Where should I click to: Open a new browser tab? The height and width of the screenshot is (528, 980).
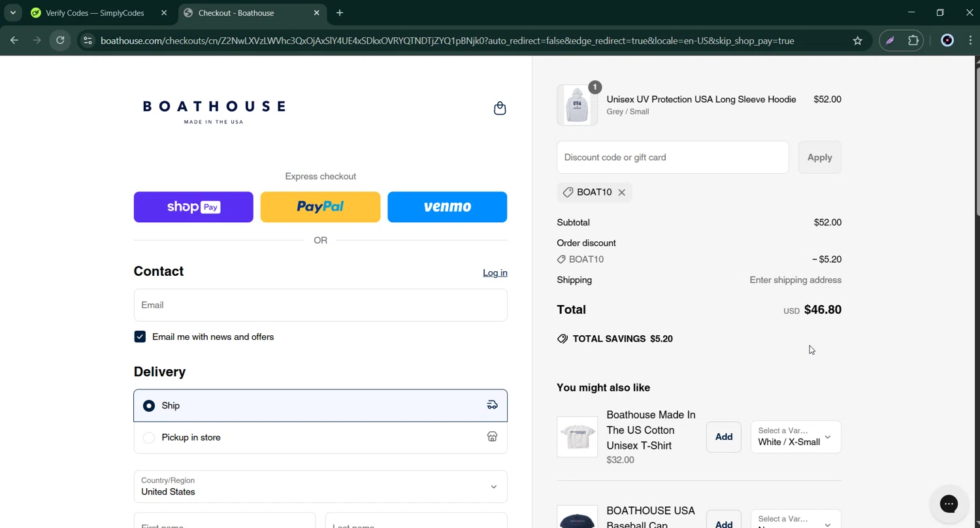[340, 12]
